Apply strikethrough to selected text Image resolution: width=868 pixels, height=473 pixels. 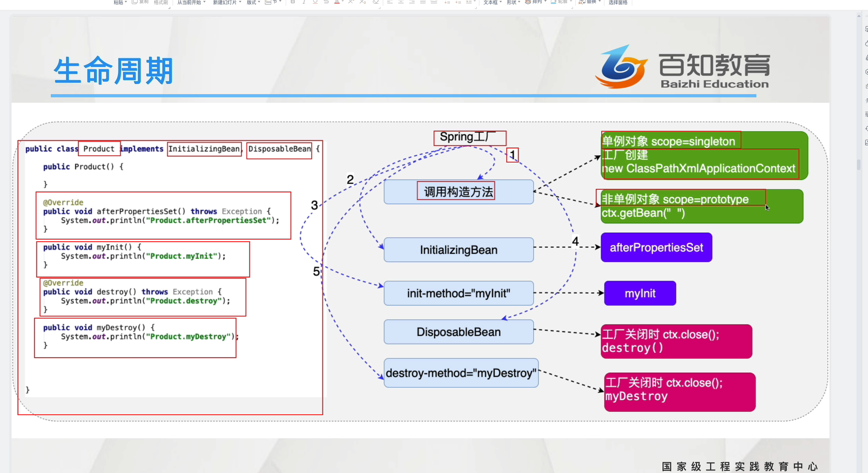click(326, 2)
